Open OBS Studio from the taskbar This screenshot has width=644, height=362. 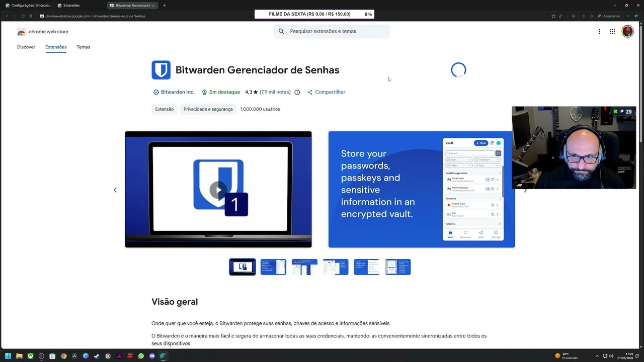click(41, 356)
